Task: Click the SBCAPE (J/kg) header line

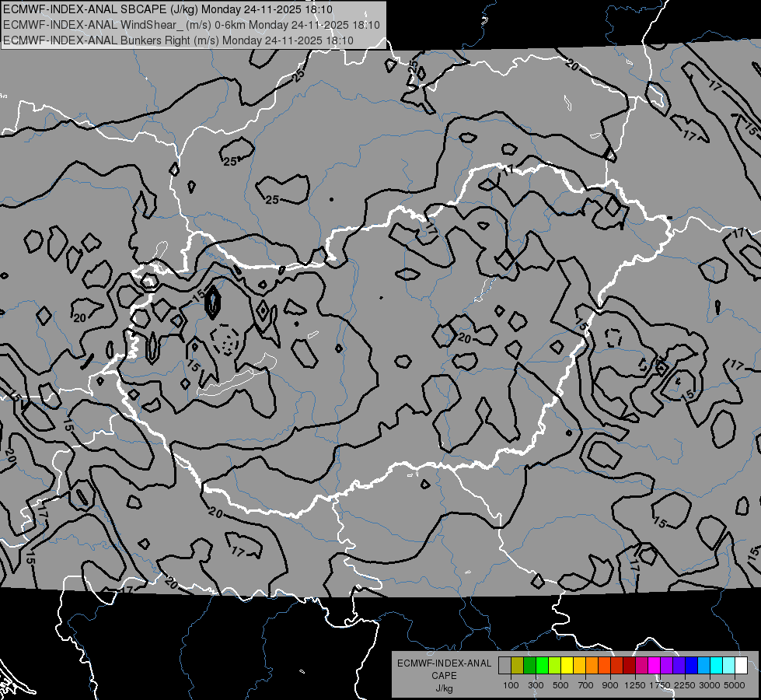Action: (168, 9)
